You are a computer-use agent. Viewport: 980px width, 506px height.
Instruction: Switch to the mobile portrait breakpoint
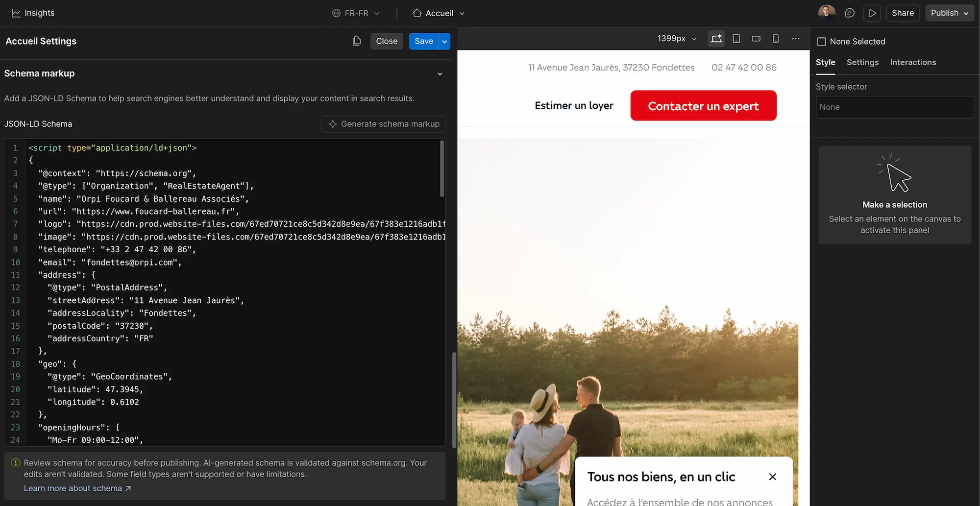pyautogui.click(x=776, y=38)
